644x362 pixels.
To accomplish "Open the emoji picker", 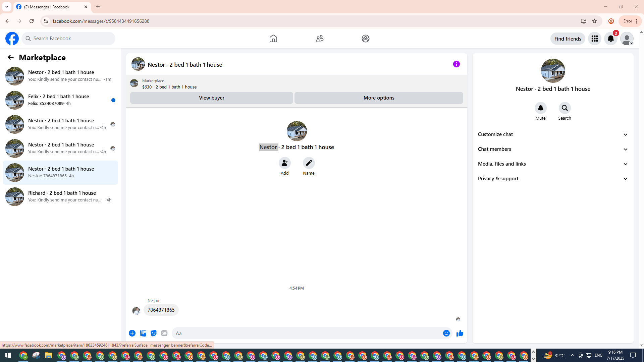I will pos(446,333).
